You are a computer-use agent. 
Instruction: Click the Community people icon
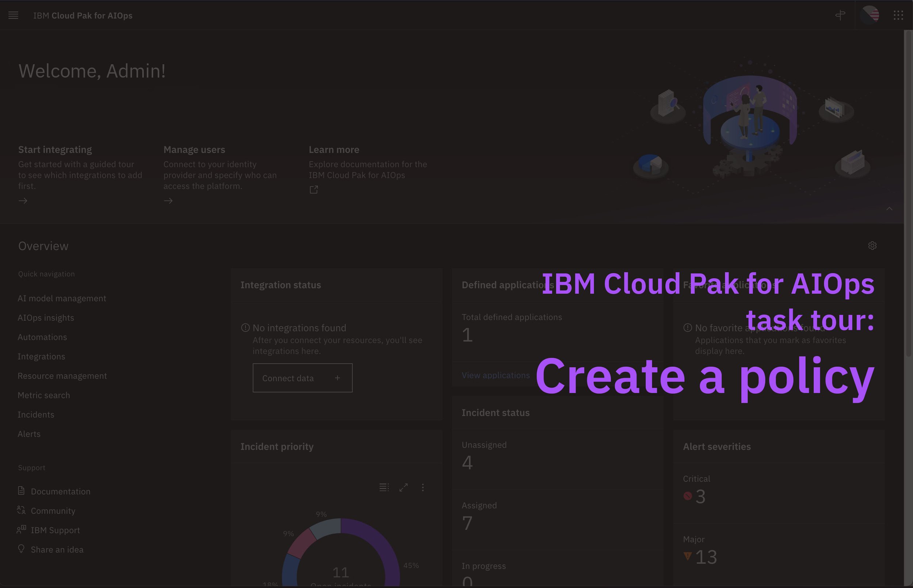pos(22,510)
